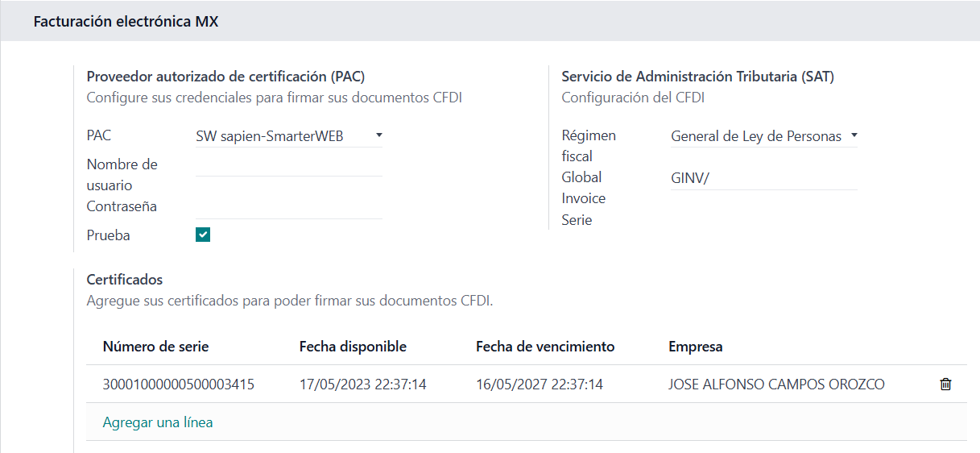Click the Global Invoice Serie GINV/ field
The image size is (980, 453).
coord(763,178)
